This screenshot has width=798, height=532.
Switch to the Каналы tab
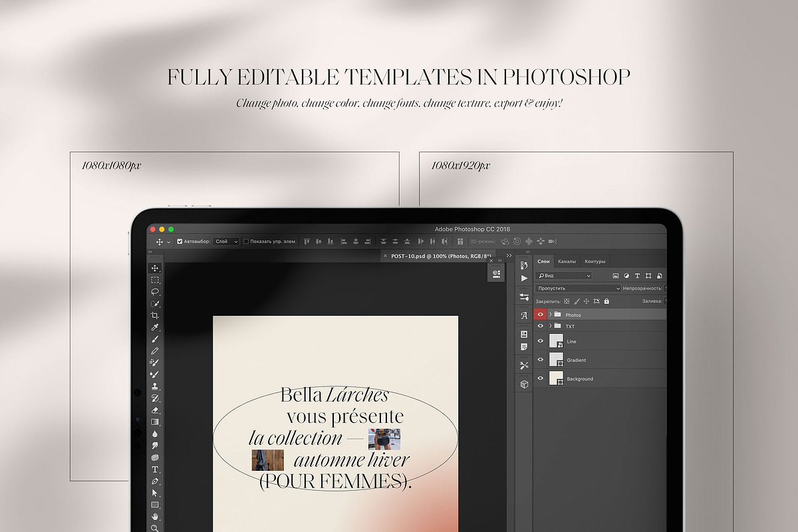(x=567, y=261)
